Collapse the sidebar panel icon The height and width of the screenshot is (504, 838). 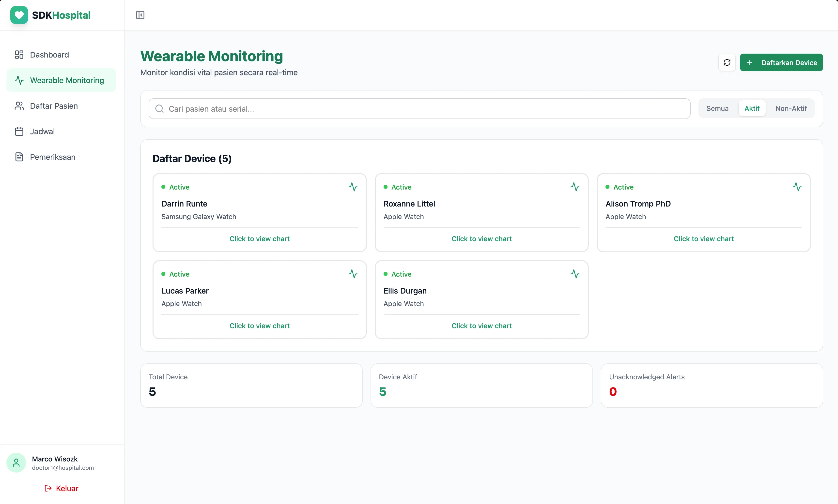pos(140,15)
